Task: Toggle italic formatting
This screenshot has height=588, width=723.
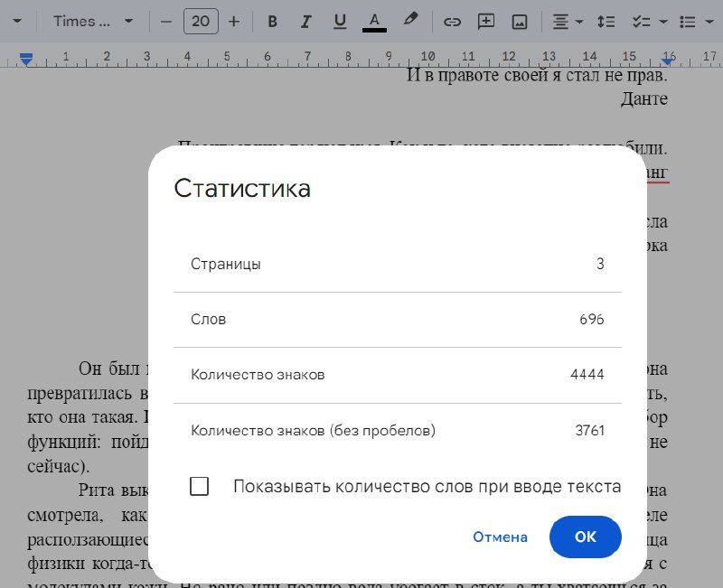Action: pyautogui.click(x=305, y=21)
